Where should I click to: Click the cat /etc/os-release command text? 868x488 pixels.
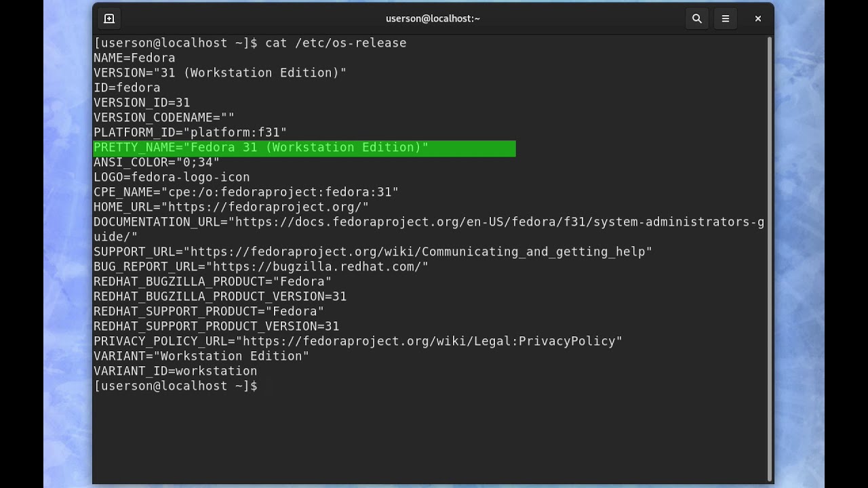click(336, 43)
